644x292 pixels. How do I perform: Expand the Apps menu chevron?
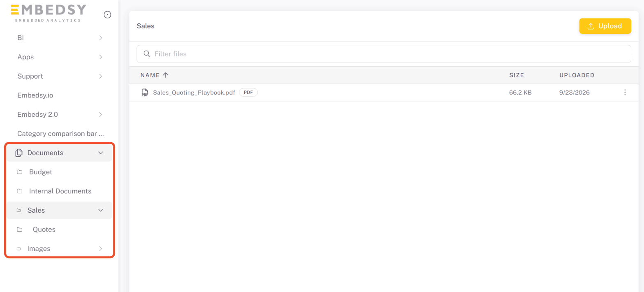101,57
